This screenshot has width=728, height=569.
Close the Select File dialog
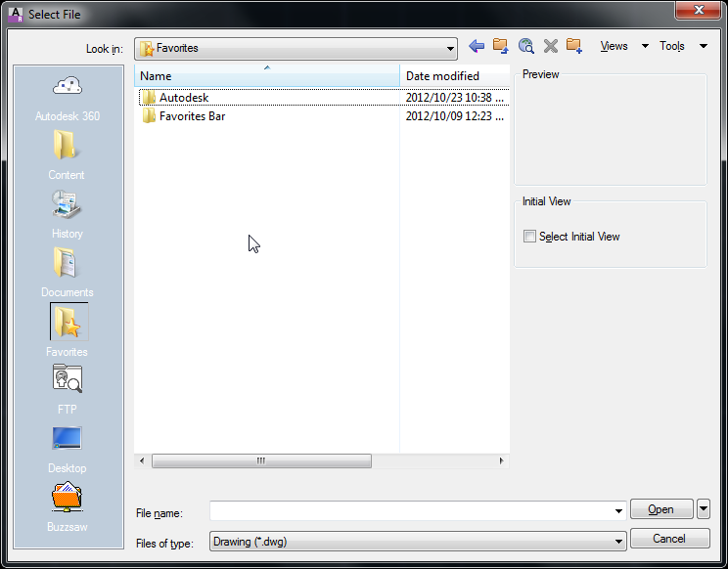[x=699, y=10]
